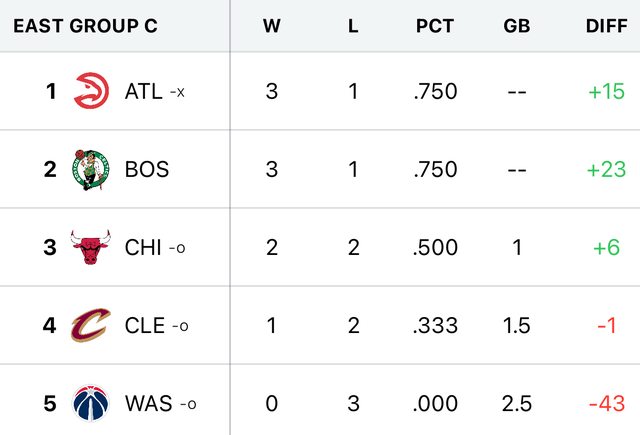Click Washington's -43 point differential
The width and height of the screenshot is (640, 435).
tap(606, 404)
